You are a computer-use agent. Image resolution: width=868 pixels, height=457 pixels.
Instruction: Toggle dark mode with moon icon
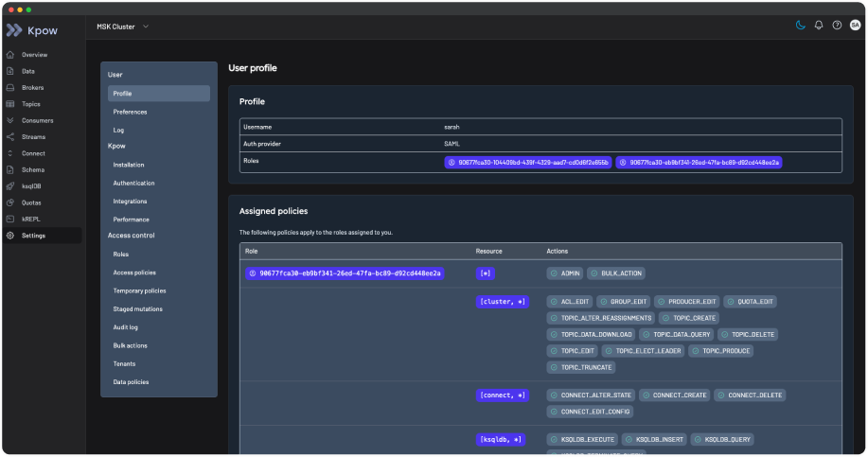pos(801,25)
